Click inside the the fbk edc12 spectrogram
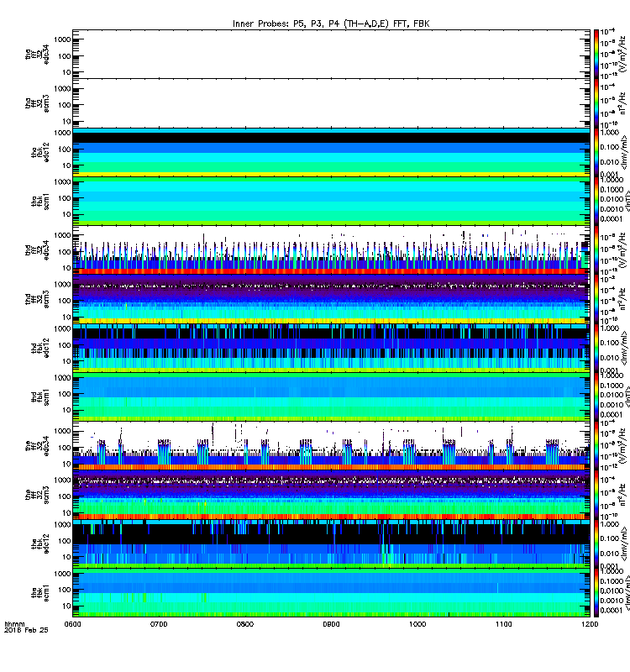This screenshot has width=630, height=672. tap(331, 543)
